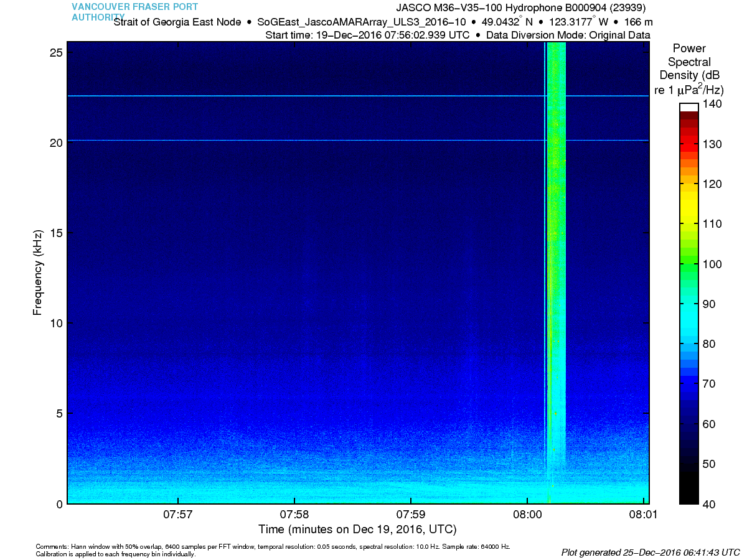The height and width of the screenshot is (560, 747).
Task: Click the Vancouver Fraser Port Authority logo text
Action: click(x=134, y=11)
